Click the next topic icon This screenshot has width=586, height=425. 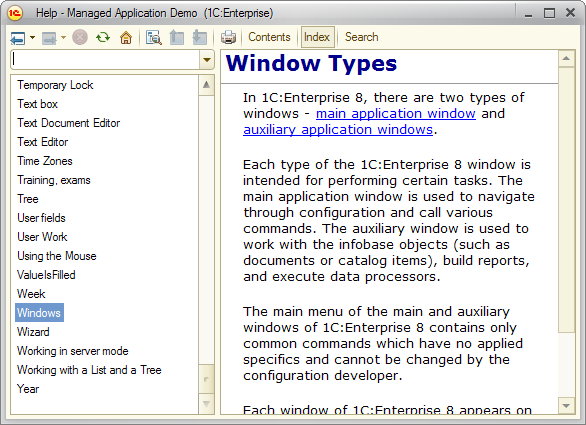click(199, 37)
